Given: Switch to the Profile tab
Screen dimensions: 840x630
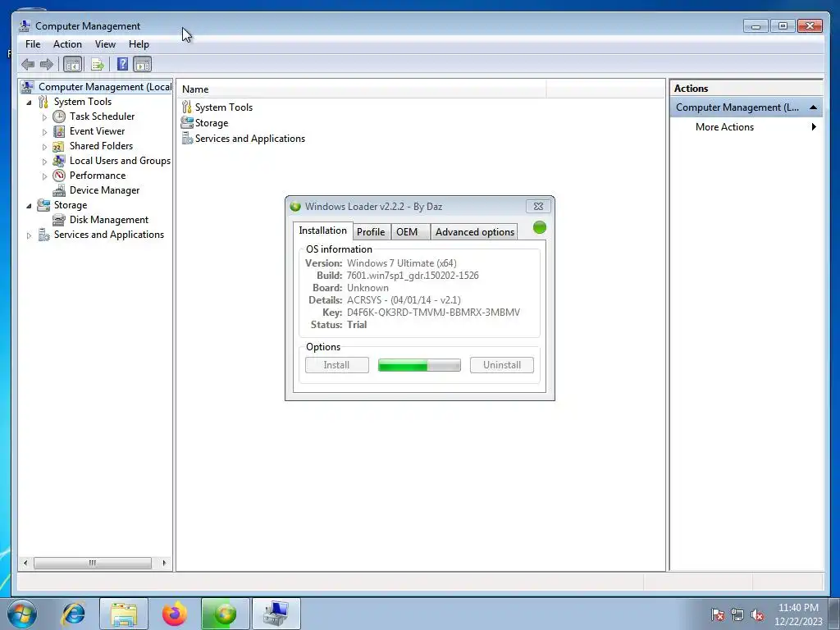Looking at the screenshot, I should pyautogui.click(x=371, y=232).
